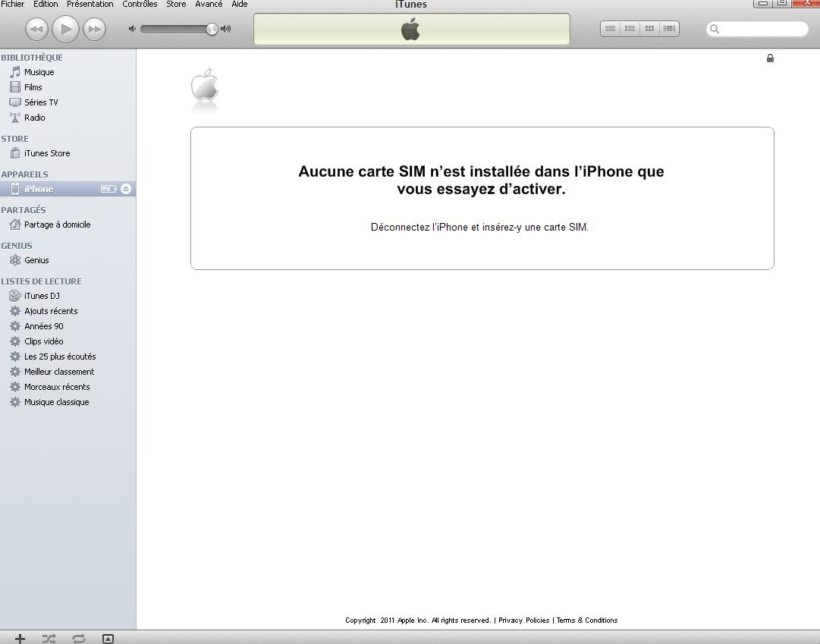Toggle shuffle mode in bottom bar
820x644 pixels.
(x=49, y=638)
